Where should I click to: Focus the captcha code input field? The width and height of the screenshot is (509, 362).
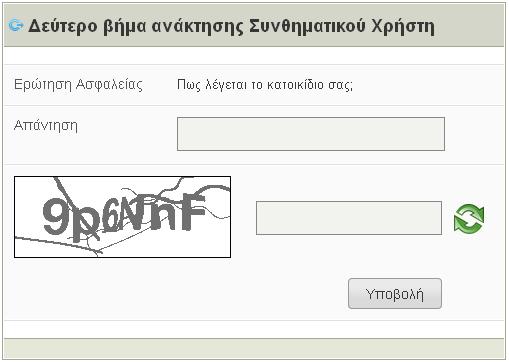pos(349,218)
